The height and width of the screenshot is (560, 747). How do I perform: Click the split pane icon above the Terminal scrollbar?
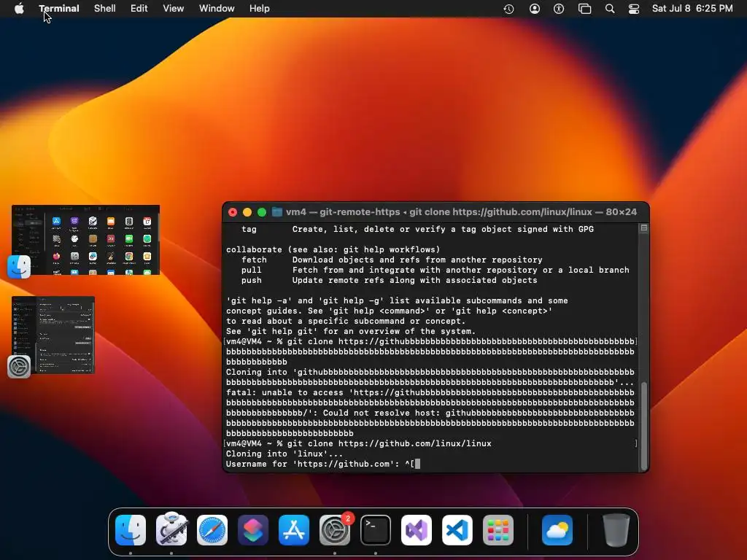coord(644,228)
